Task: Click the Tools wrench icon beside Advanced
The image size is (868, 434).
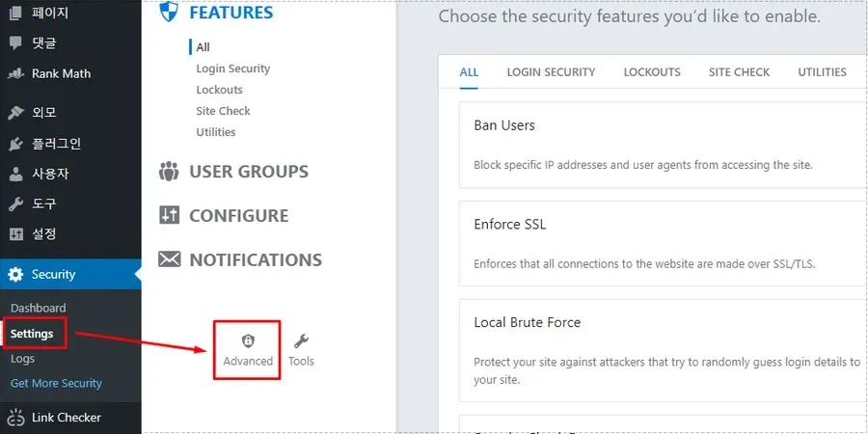Action: coord(301,341)
